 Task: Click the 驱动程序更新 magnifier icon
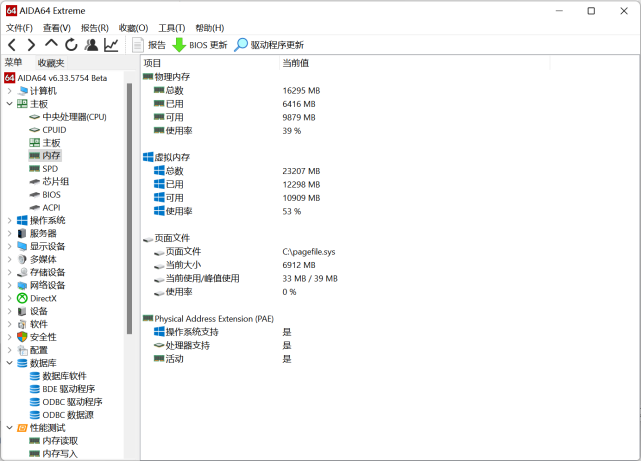click(241, 45)
